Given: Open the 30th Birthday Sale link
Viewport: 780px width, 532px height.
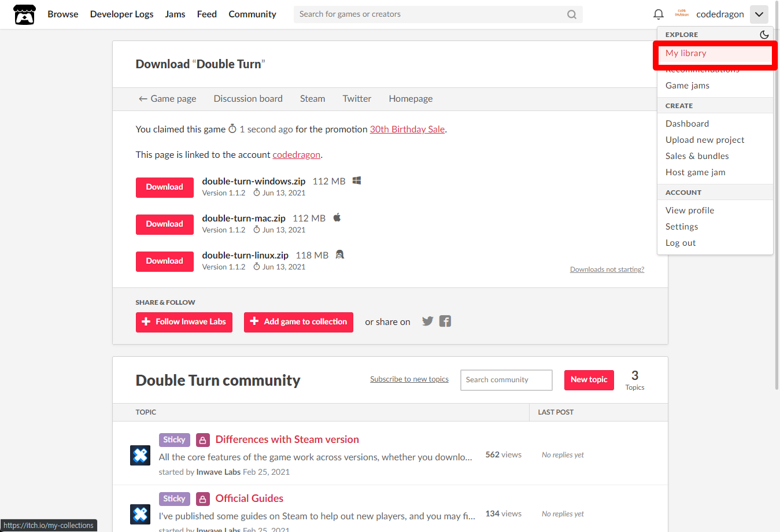Looking at the screenshot, I should tap(408, 130).
